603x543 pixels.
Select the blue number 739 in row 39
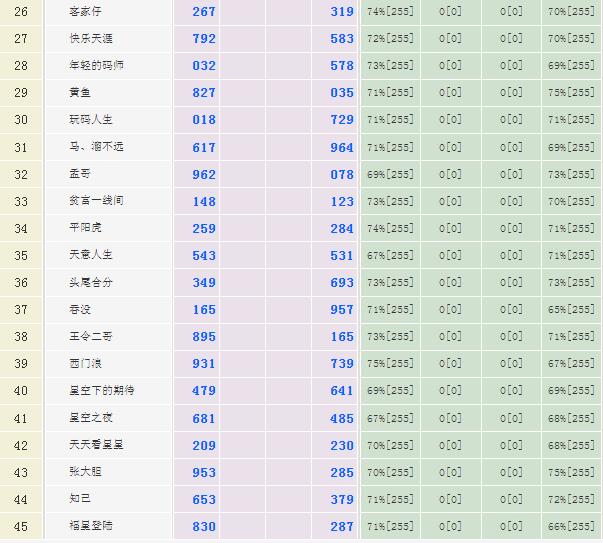pyautogui.click(x=342, y=364)
